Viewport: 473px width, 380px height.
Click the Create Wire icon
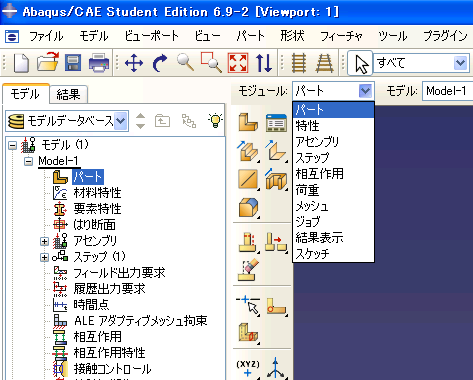[248, 179]
